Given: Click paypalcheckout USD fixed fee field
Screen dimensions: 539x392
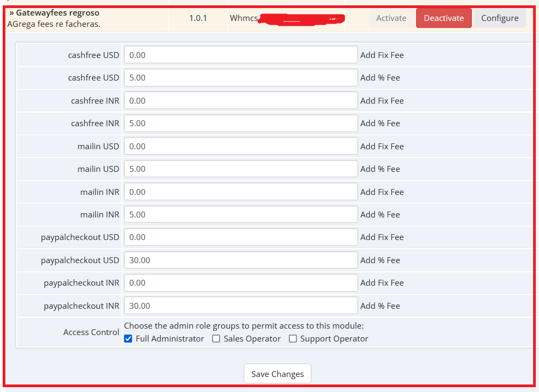Looking at the screenshot, I should (241, 237).
